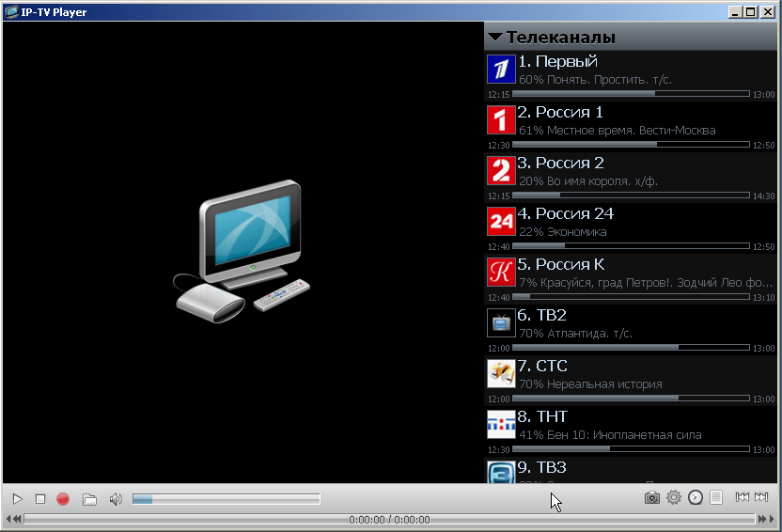The image size is (782, 532).
Task: Take a screenshot with the camera icon
Action: [652, 497]
